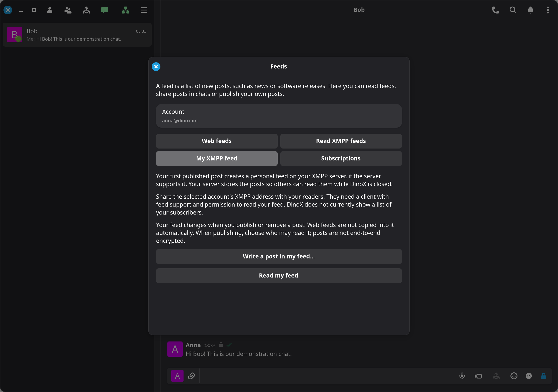Switch to Read XMPP feeds tab
The width and height of the screenshot is (558, 392).
[341, 141]
